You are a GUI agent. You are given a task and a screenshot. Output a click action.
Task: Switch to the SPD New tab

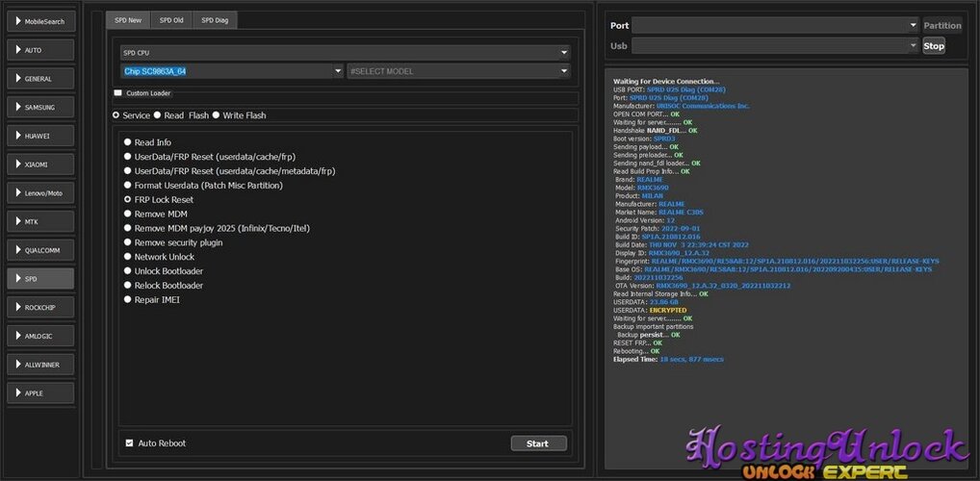click(128, 20)
